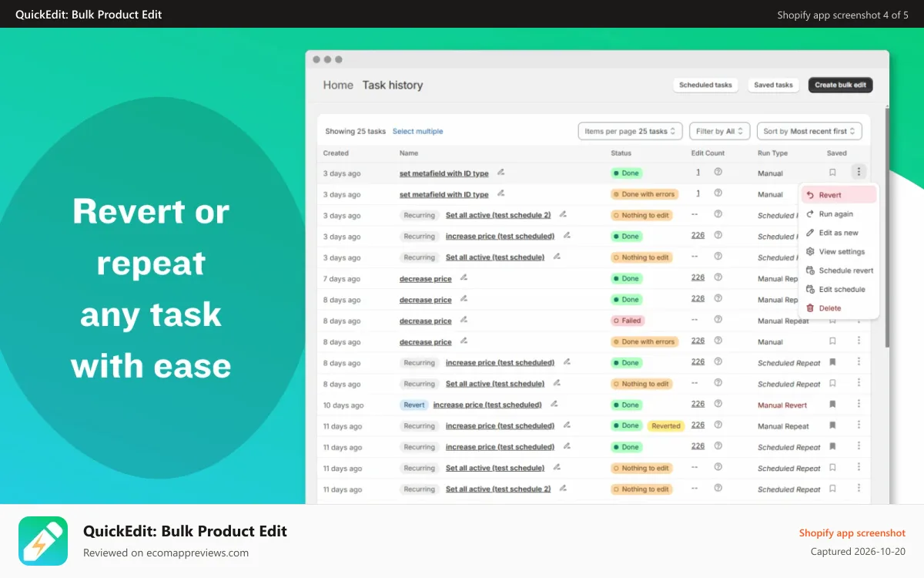
Task: Click help icon on the 10 days ago row
Action: 718,404
